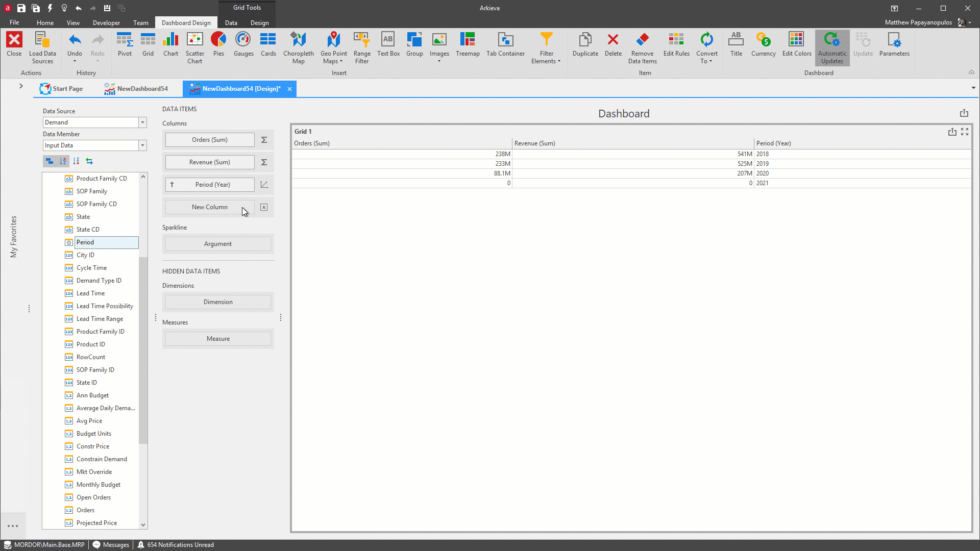Insert a Choropleth Map
This screenshot has height=551, width=980.
[x=299, y=48]
